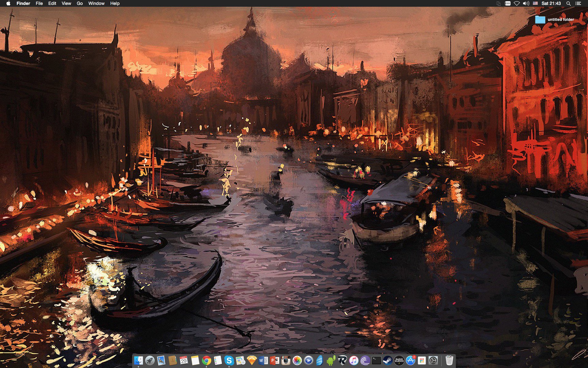Screen dimensions: 588x368
Task: Open the Apple menu
Action: pos(8,3)
